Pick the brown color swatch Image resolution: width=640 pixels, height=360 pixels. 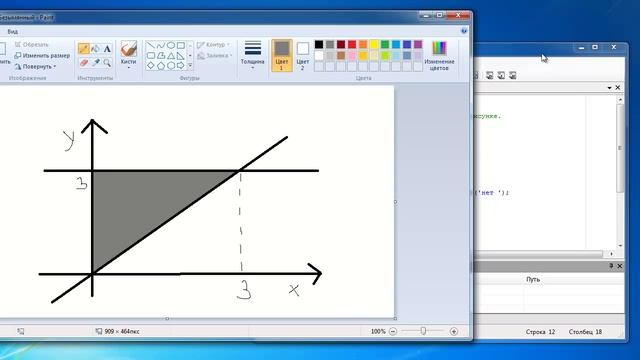[x=341, y=55]
